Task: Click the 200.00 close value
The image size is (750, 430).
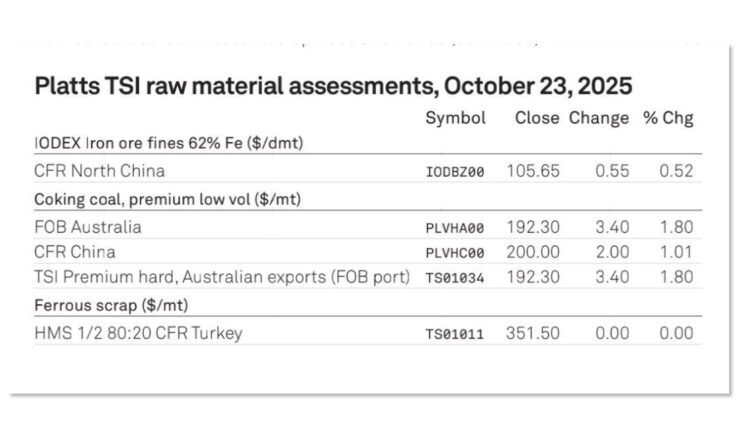Action: [x=534, y=252]
